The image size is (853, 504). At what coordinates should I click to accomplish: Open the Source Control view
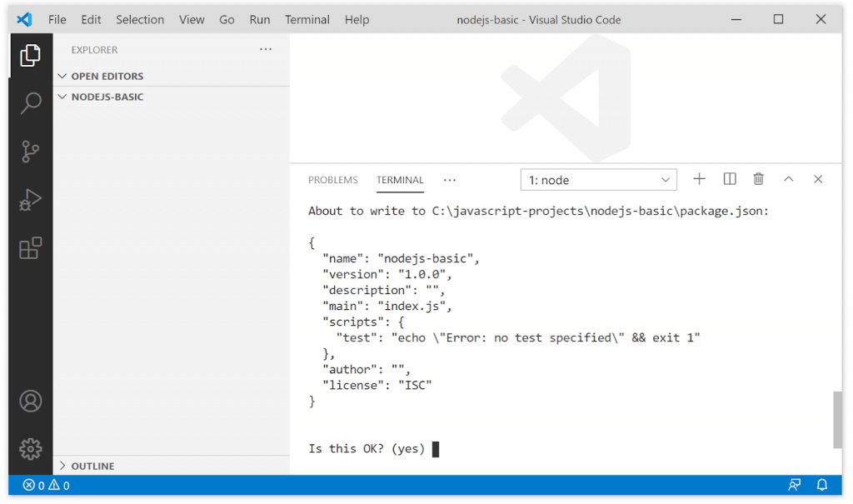(31, 152)
